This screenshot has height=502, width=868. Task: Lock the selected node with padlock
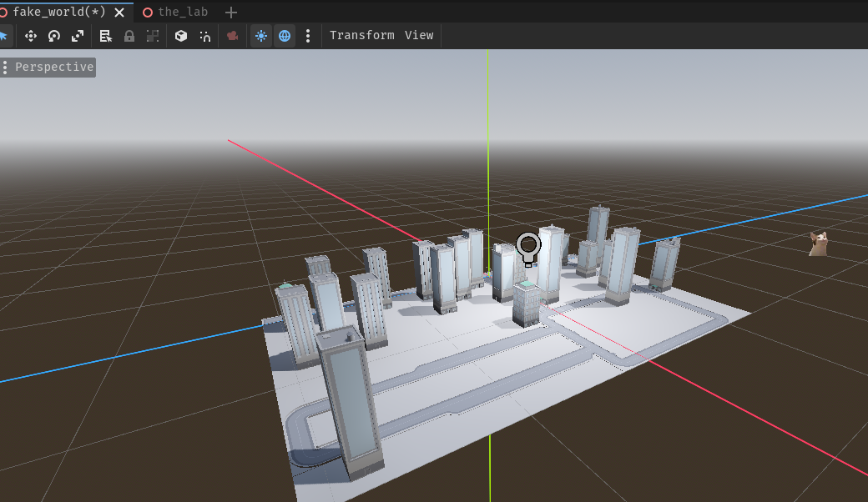tap(129, 36)
